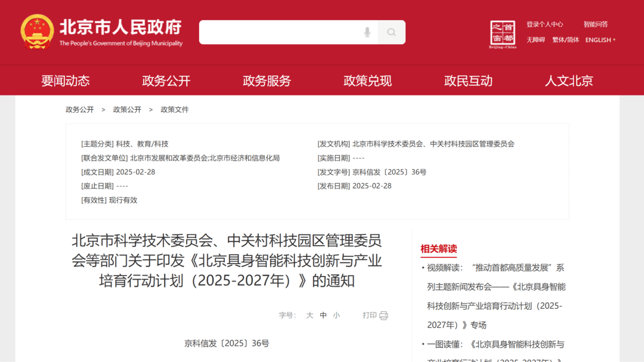Expand the ENGLISH language dropdown
Image resolution: width=644 pixels, height=362 pixels.
pos(600,40)
